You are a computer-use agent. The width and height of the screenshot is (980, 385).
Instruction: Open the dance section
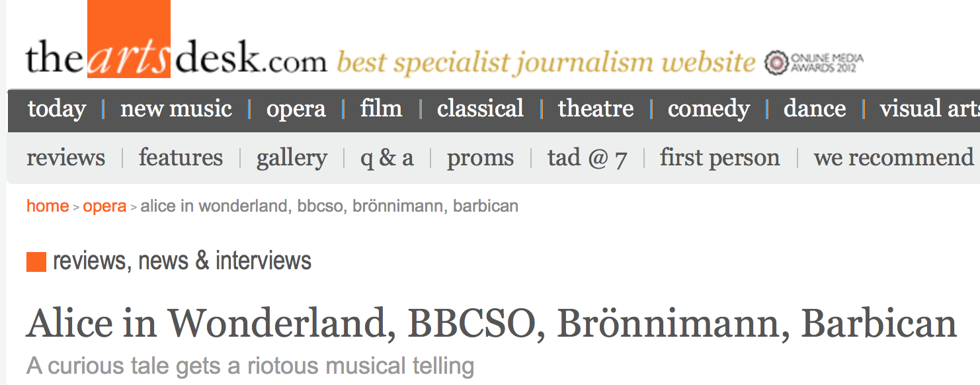[x=815, y=108]
